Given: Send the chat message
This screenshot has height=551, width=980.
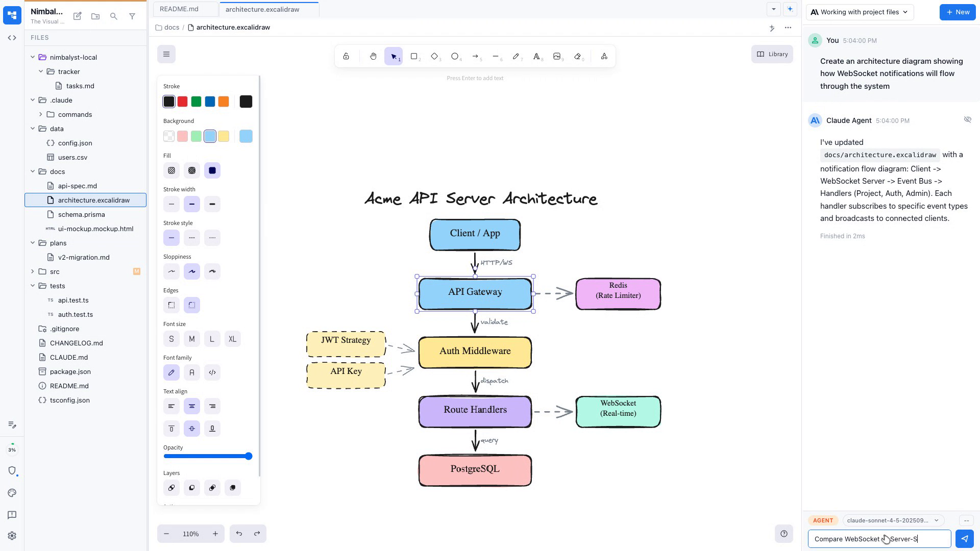Looking at the screenshot, I should (964, 539).
